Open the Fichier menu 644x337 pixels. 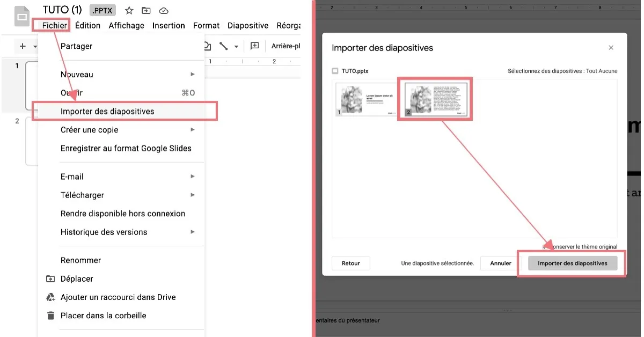coord(55,25)
